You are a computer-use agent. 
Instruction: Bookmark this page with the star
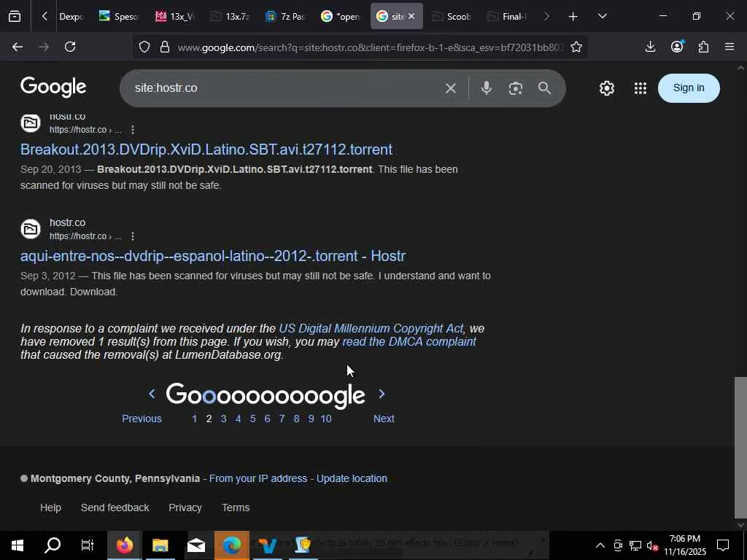576,47
